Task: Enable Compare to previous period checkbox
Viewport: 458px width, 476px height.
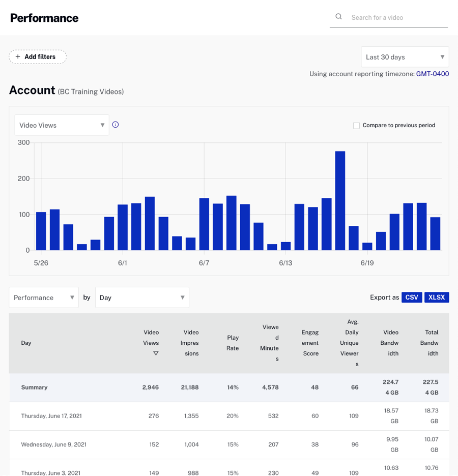Action: [x=356, y=125]
